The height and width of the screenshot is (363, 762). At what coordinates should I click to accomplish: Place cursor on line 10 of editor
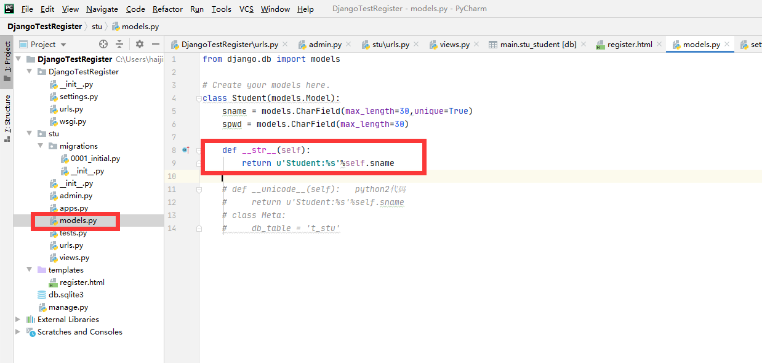(481, 176)
